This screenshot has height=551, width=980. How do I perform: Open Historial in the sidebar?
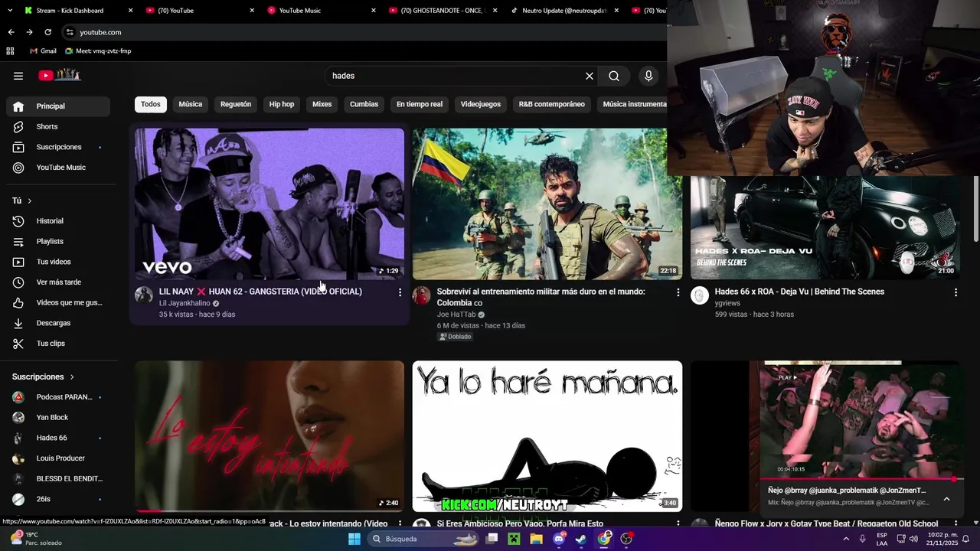tap(58, 221)
